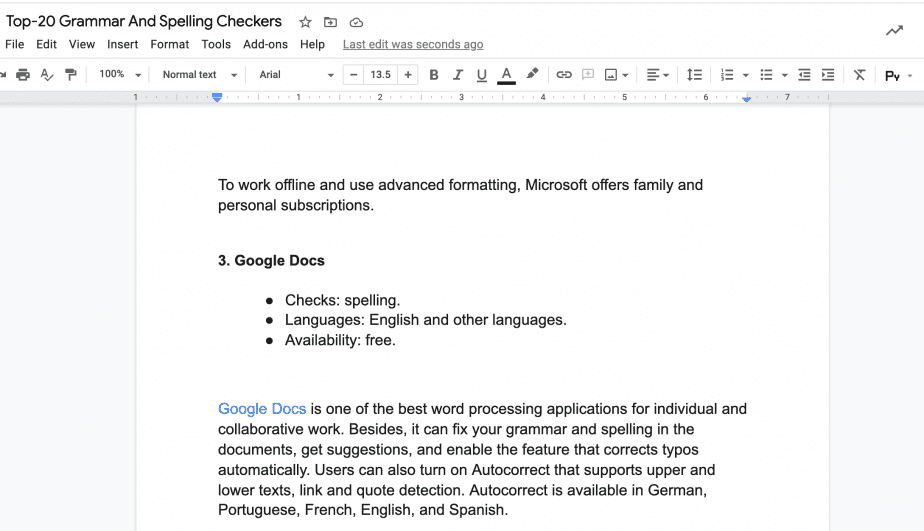Screen dimensions: 924x531
Task: Open the text color picker
Action: (506, 75)
